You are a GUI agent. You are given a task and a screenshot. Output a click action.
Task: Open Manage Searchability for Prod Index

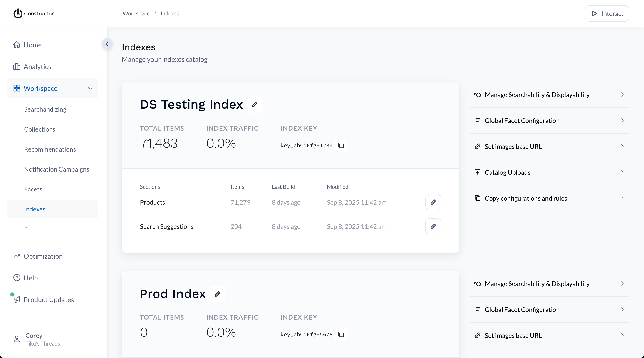[x=550, y=283]
